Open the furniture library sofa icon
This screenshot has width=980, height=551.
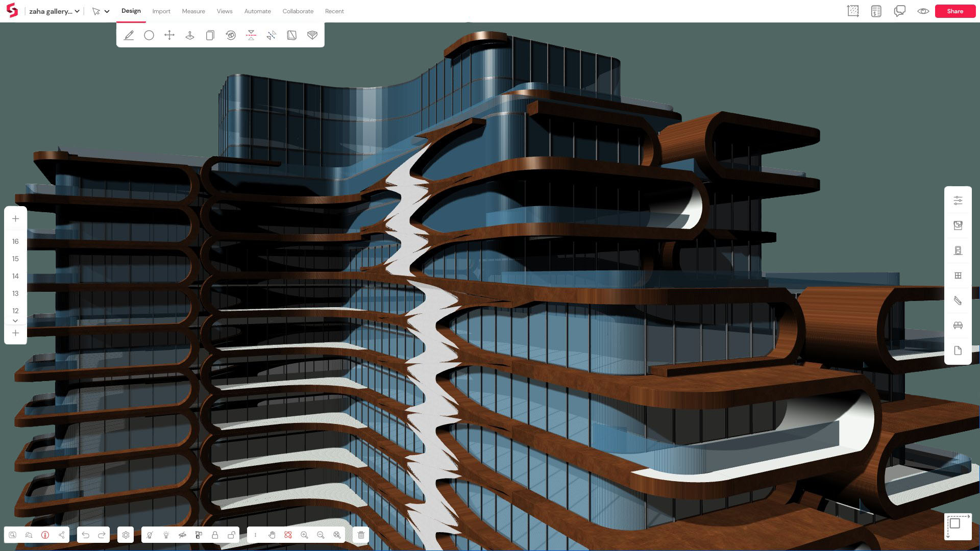click(x=958, y=325)
